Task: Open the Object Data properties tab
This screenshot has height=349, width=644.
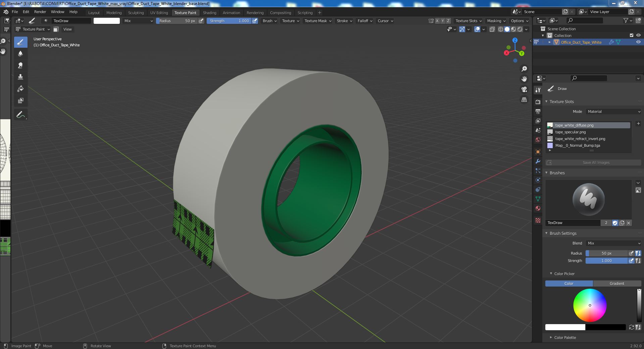Action: (x=538, y=199)
